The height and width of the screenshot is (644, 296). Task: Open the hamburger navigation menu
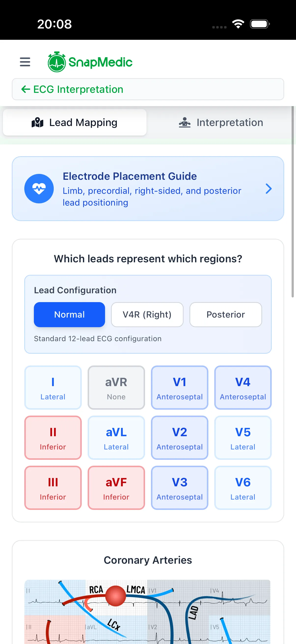(25, 62)
